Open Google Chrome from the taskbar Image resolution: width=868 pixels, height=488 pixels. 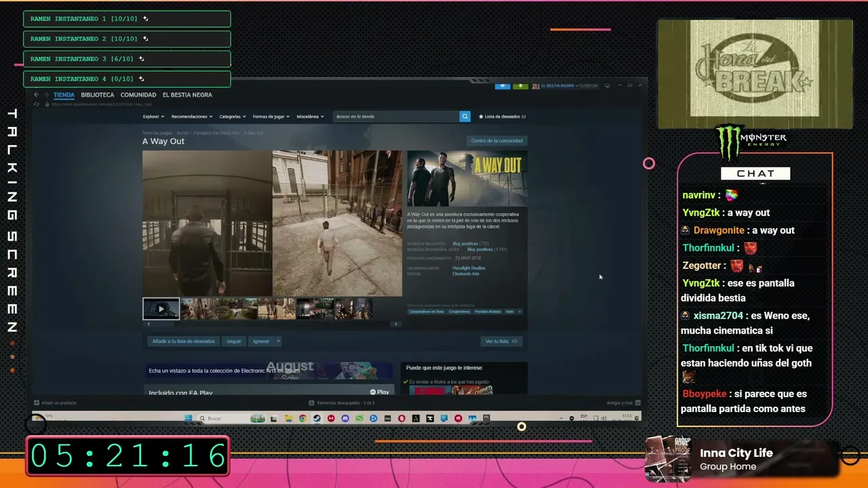[x=302, y=419]
